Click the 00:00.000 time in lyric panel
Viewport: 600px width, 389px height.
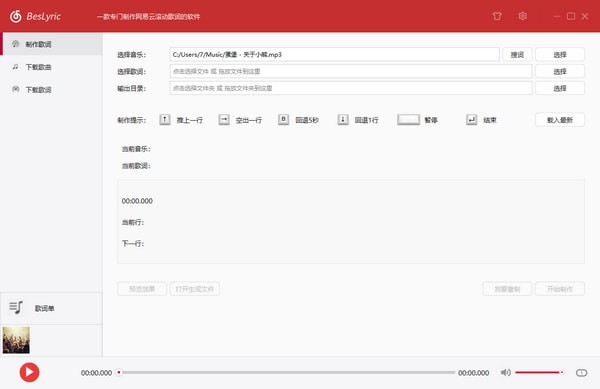[x=137, y=201]
